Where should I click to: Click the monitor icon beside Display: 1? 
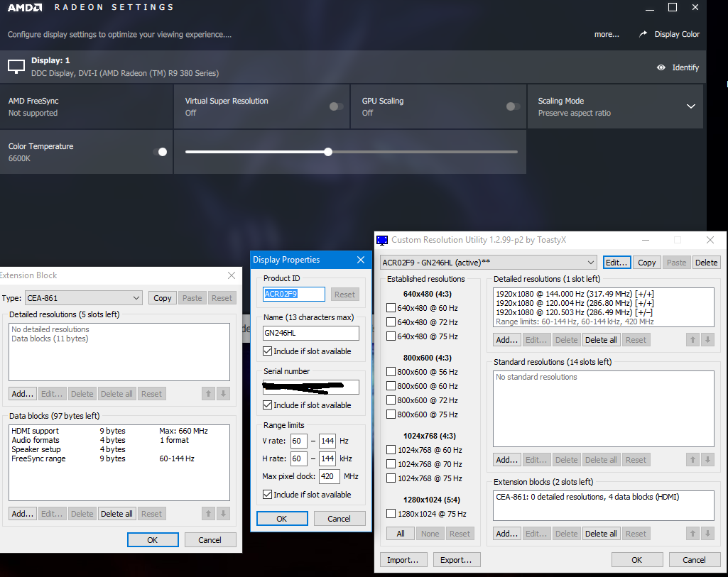pyautogui.click(x=16, y=67)
